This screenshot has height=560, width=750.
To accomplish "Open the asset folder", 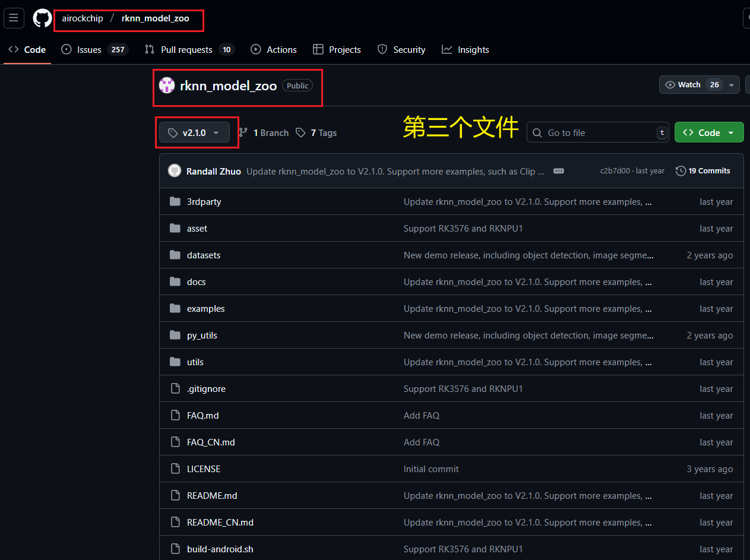I will 197,229.
